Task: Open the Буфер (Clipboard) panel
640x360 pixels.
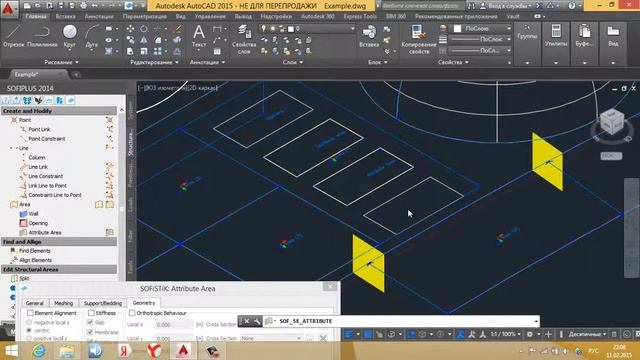Action: 584,36
